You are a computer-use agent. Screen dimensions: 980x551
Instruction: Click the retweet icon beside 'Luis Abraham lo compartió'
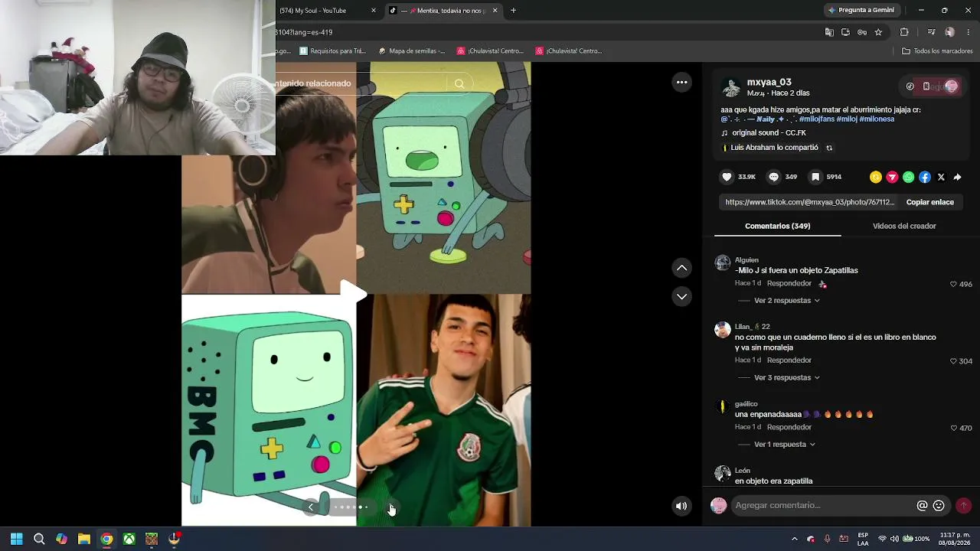click(x=828, y=148)
